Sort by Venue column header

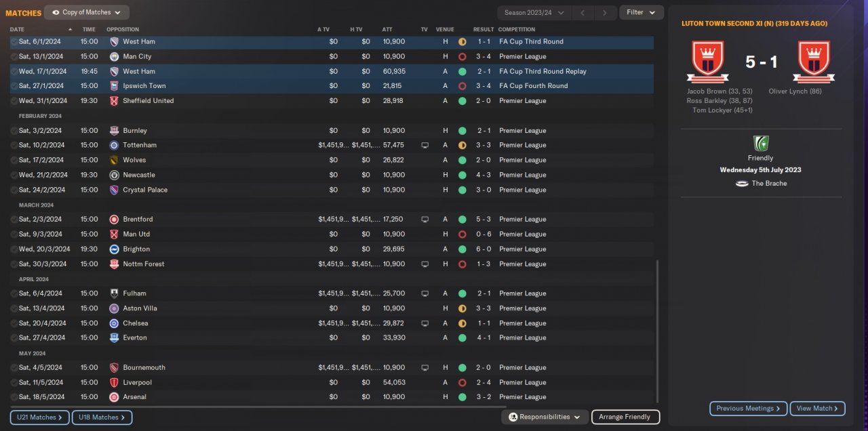[x=445, y=30]
